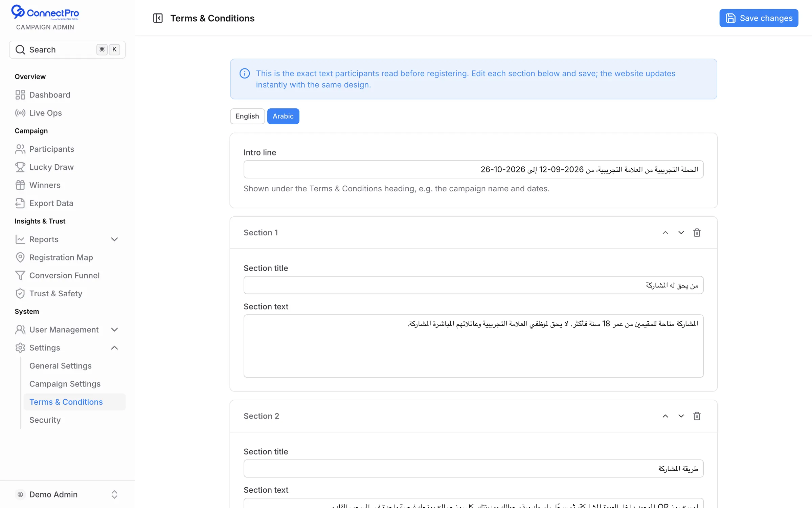Edit the Section 1 title field

tap(473, 285)
